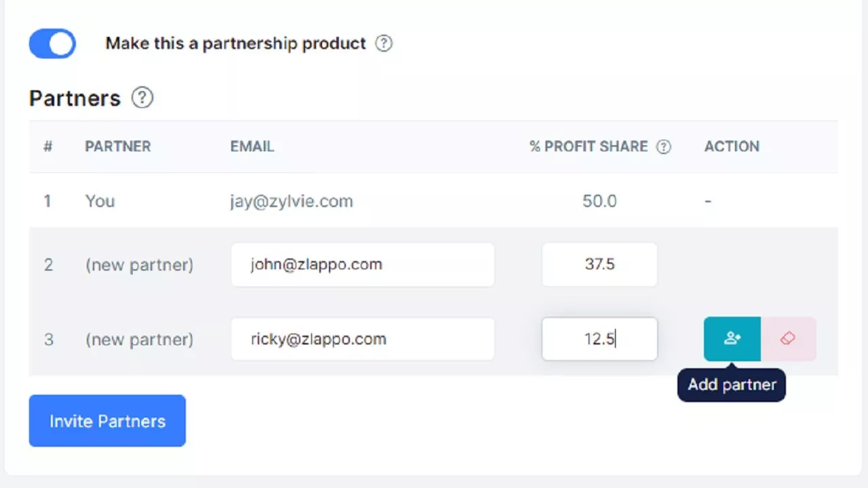Click the "Add partner" tooltip
868x488 pixels.
coord(732,385)
